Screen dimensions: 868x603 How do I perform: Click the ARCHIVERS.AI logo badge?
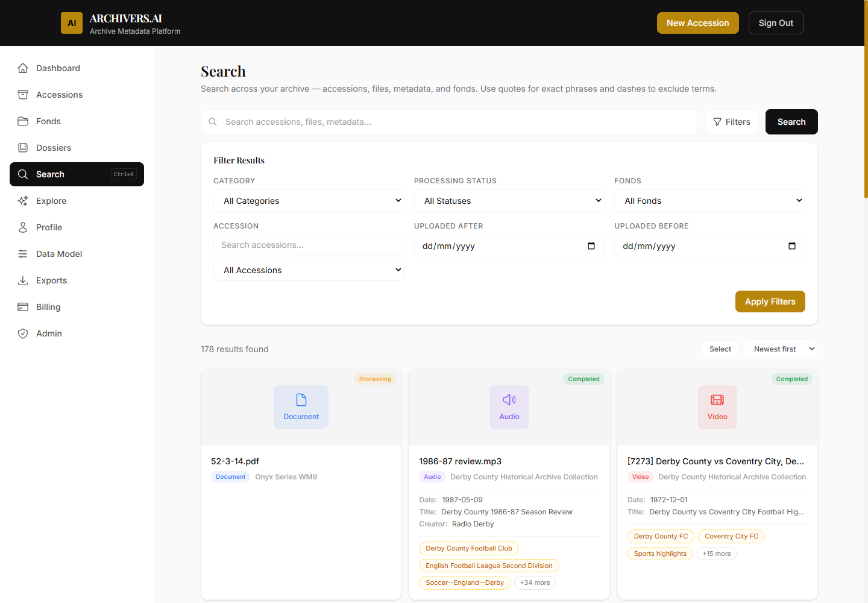pos(72,23)
